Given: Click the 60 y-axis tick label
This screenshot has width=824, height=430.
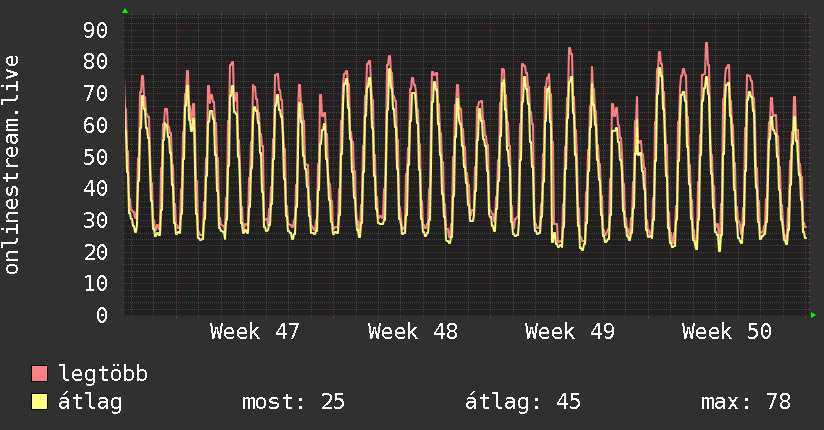Looking at the screenshot, I should 96,125.
